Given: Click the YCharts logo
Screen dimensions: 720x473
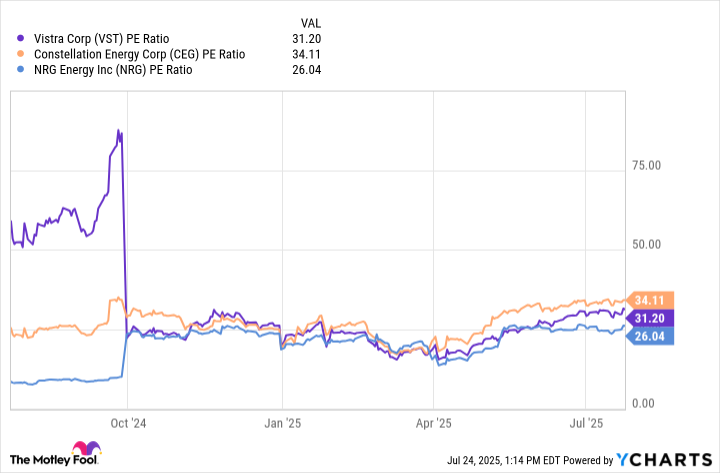Looking at the screenshot, I should point(664,460).
